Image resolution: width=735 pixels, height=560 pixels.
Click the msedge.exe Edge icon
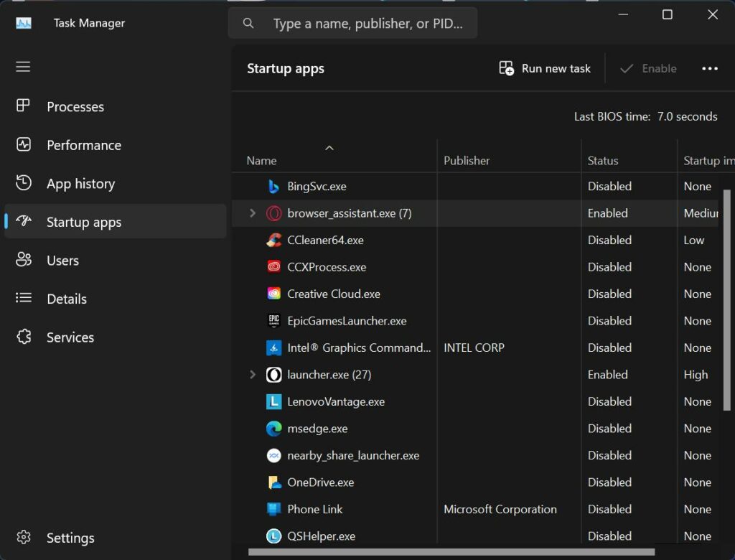tap(273, 428)
